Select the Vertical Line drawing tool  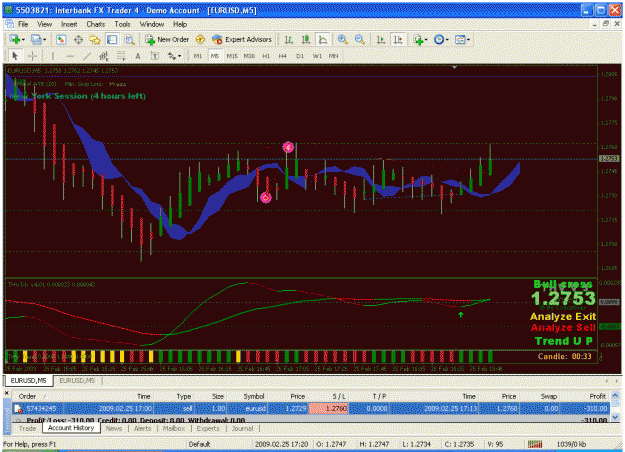[x=53, y=56]
